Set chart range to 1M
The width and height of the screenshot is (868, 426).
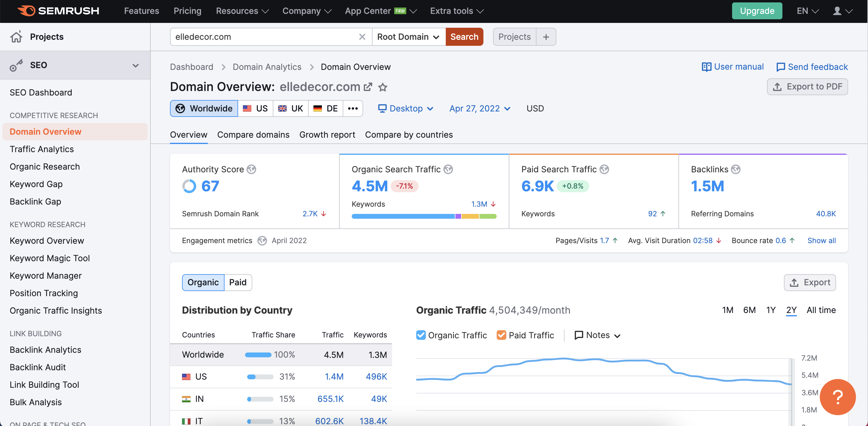click(x=728, y=310)
